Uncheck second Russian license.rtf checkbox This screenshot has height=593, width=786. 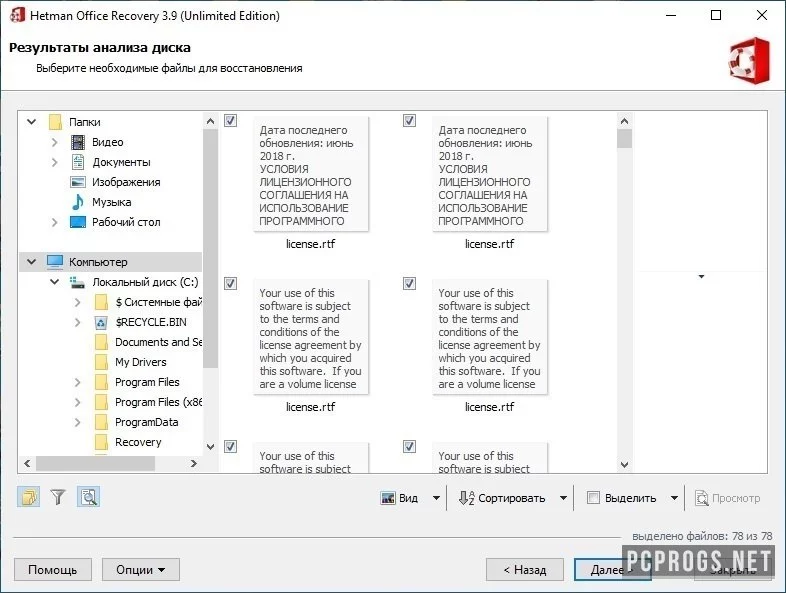click(x=410, y=121)
